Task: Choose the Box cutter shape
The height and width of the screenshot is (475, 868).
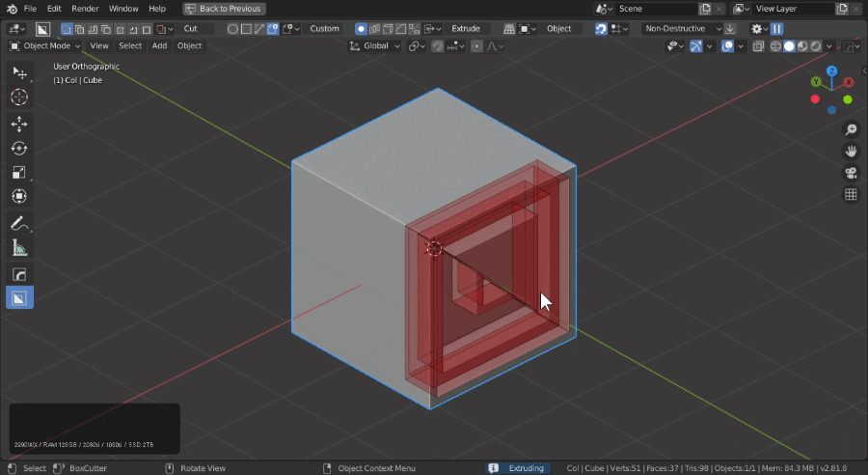Action: [246, 29]
